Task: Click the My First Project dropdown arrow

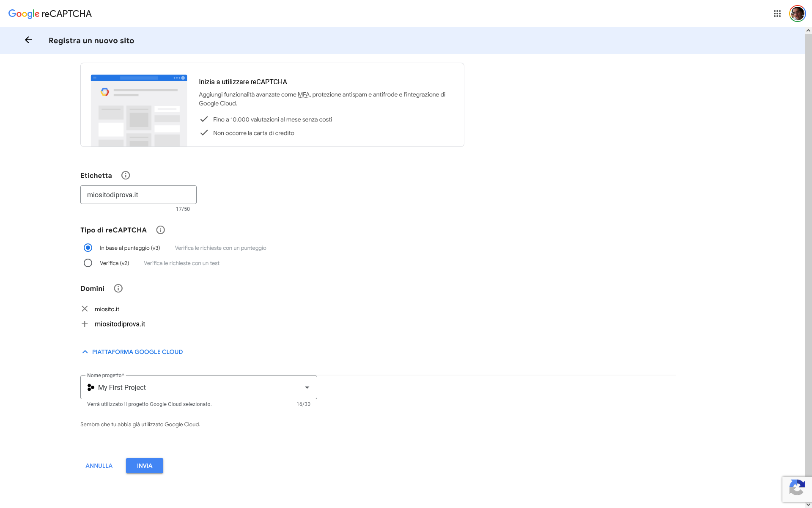Action: (307, 387)
